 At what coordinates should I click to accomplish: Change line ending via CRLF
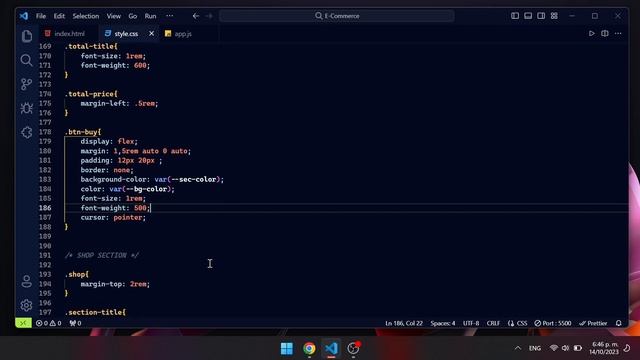click(x=493, y=323)
